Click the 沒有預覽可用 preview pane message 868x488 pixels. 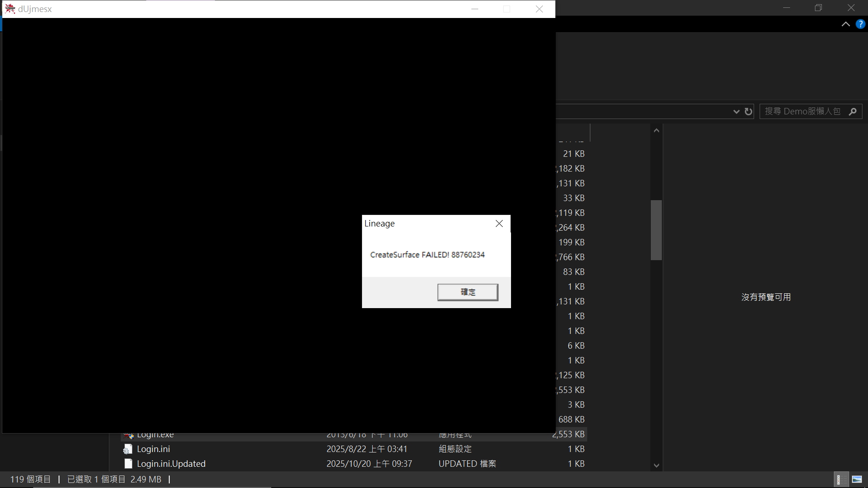click(x=766, y=298)
